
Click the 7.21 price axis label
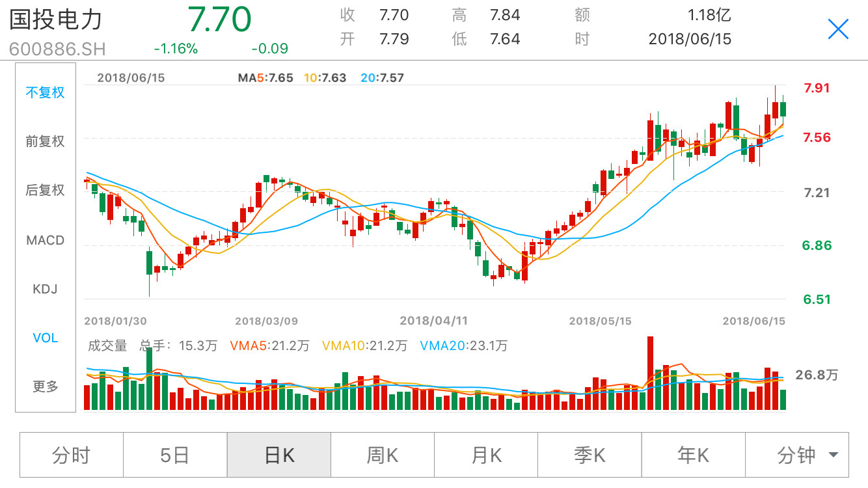point(817,193)
